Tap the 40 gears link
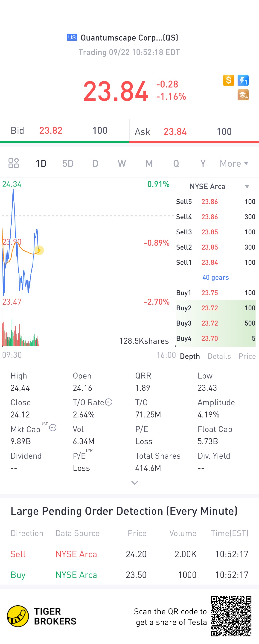Screen dimensions: 259x644 pyautogui.click(x=215, y=277)
